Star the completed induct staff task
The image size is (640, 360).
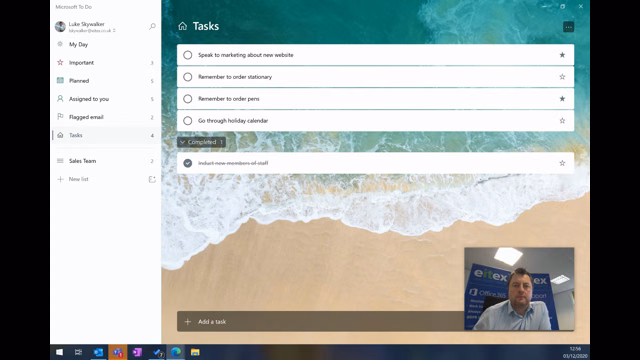pos(562,163)
